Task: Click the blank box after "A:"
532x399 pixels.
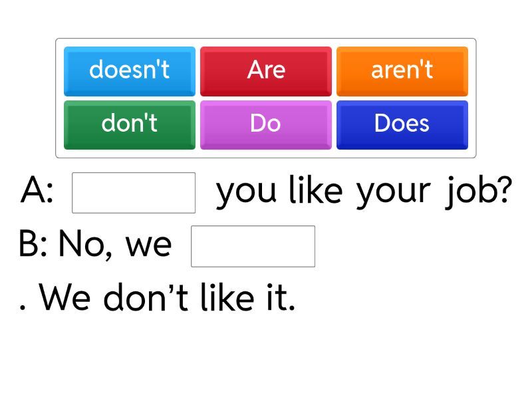Action: coord(134,193)
